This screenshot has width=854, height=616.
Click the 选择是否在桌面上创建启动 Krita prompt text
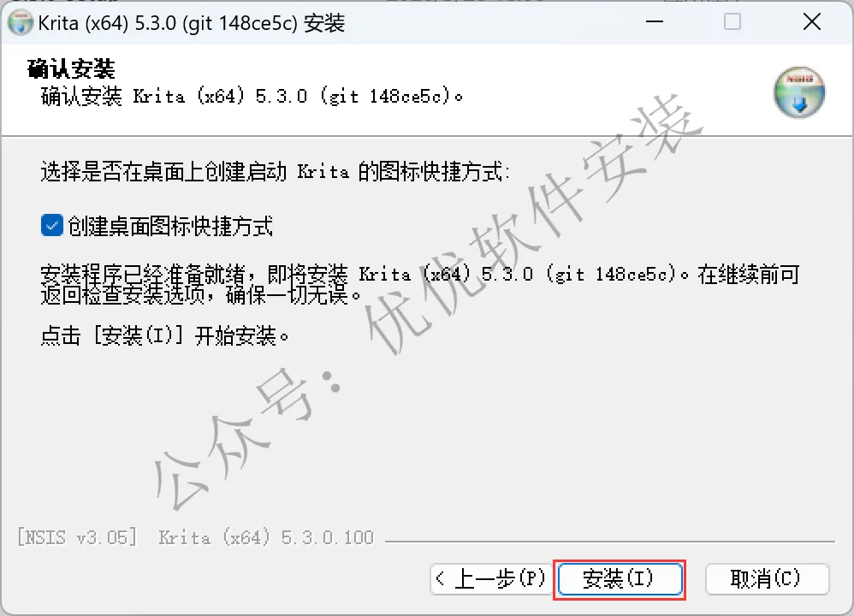pyautogui.click(x=275, y=172)
